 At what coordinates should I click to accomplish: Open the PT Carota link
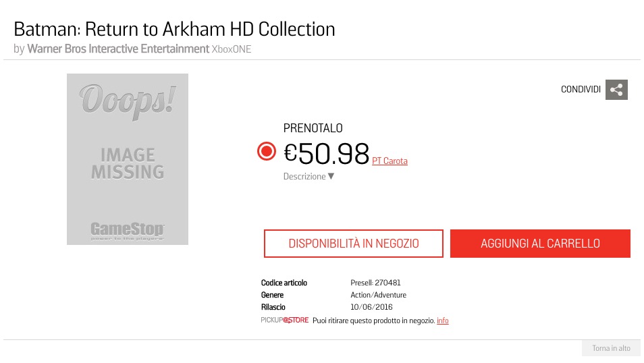tap(390, 161)
